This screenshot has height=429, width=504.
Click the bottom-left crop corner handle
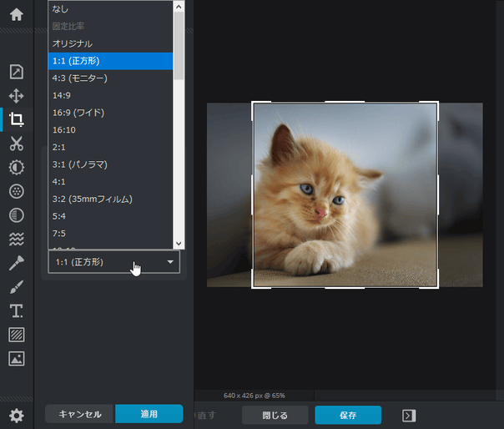coord(253,287)
